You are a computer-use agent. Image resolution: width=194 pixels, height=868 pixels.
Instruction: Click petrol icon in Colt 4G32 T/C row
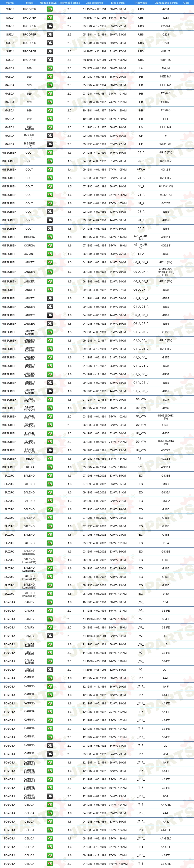coord(50,195)
